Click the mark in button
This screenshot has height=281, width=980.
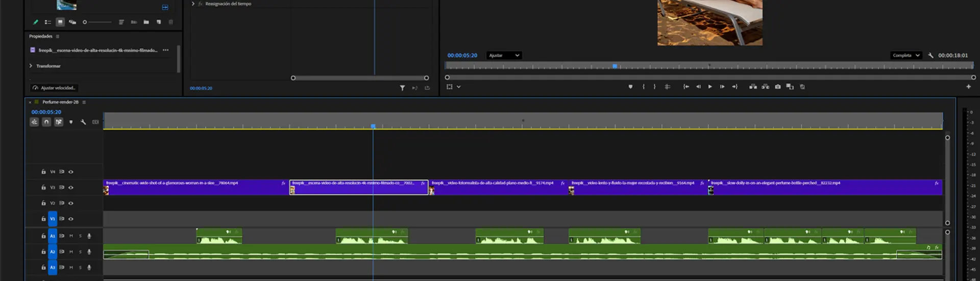[x=644, y=87]
